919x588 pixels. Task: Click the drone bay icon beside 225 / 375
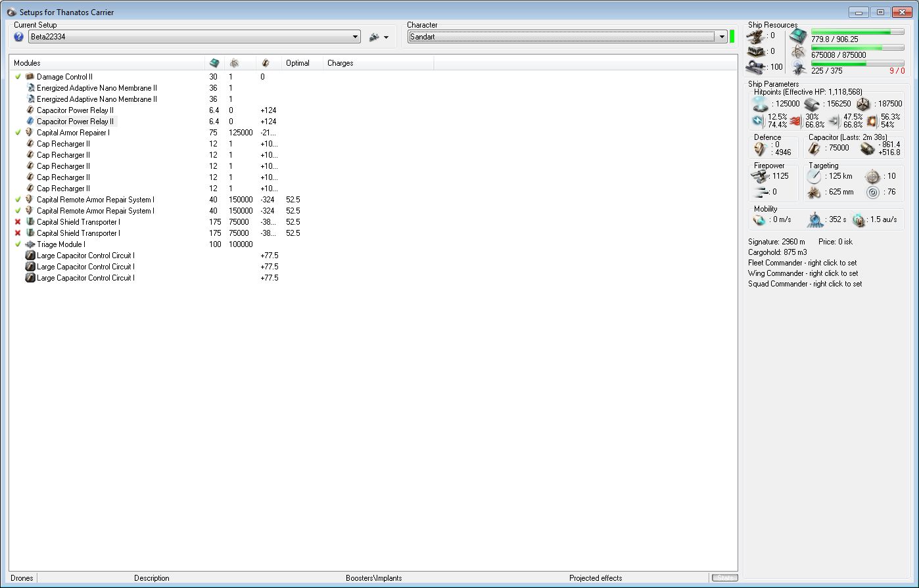coord(798,67)
